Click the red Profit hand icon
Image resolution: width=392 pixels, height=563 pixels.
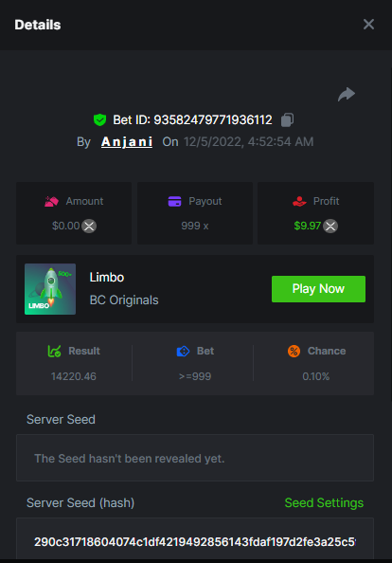pyautogui.click(x=299, y=202)
